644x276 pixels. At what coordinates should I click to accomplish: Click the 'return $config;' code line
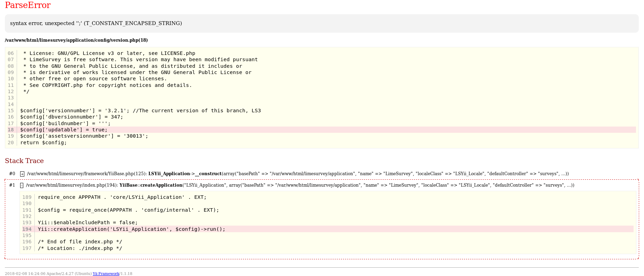point(43,143)
